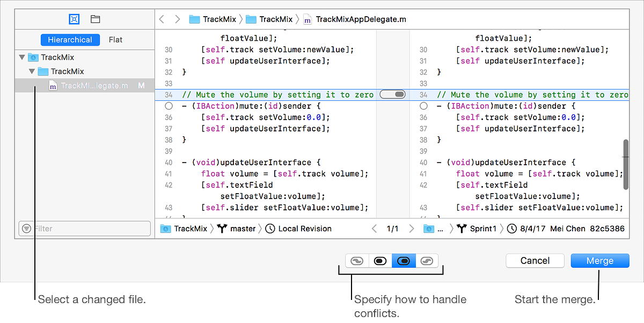The image size is (644, 323).
Task: Click the circle marker at line 35, left pane
Action: [x=169, y=106]
